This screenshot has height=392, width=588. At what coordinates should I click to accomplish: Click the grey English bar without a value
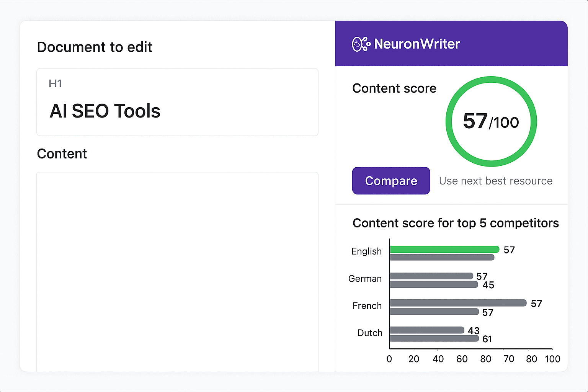(x=442, y=258)
